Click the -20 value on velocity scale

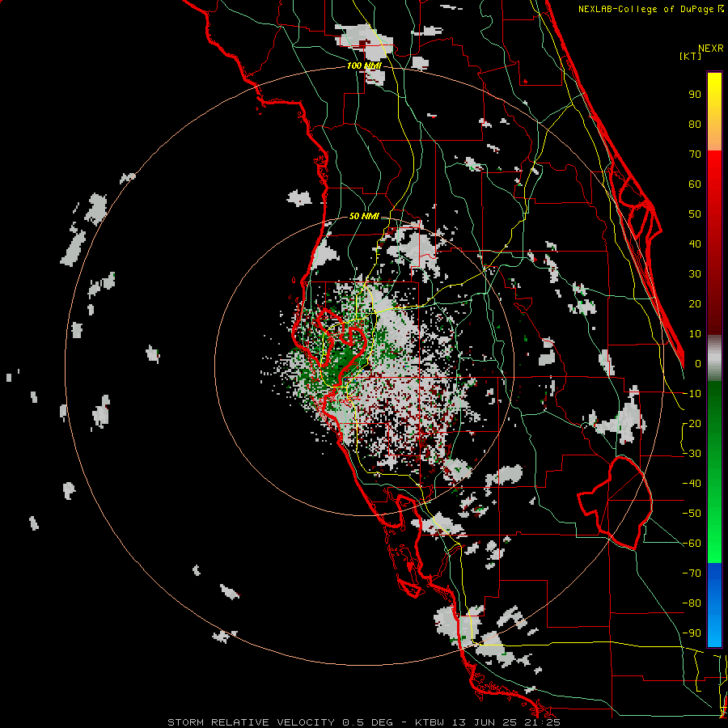(692, 424)
